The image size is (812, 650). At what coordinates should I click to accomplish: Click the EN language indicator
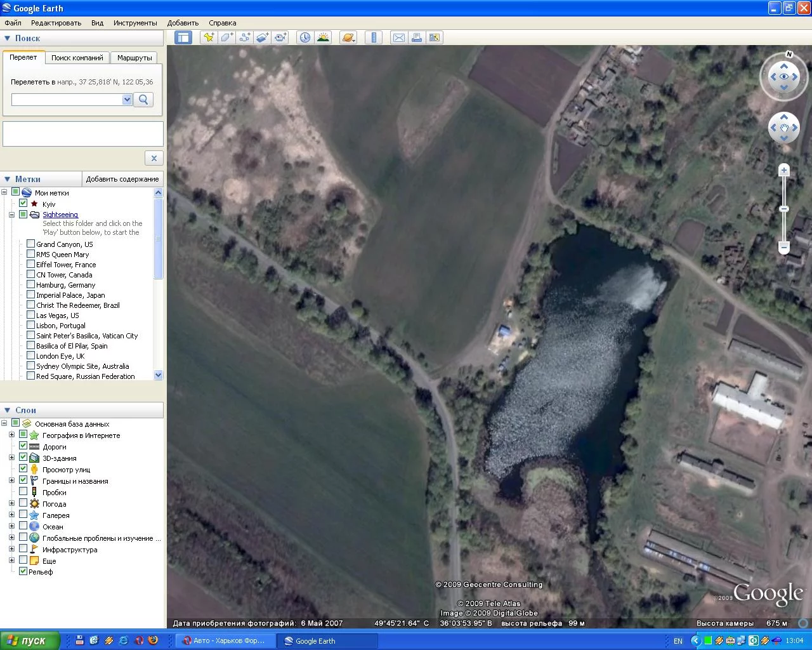(x=678, y=641)
